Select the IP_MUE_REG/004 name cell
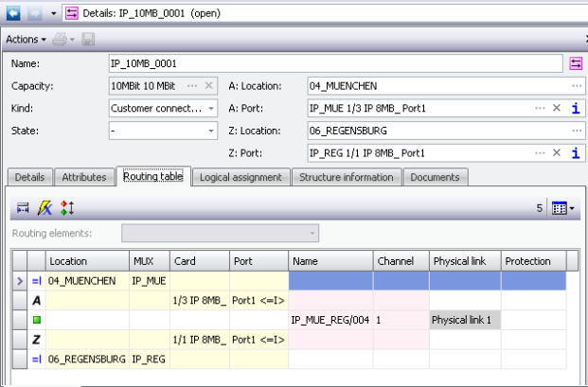The height and width of the screenshot is (387, 588). point(330,320)
